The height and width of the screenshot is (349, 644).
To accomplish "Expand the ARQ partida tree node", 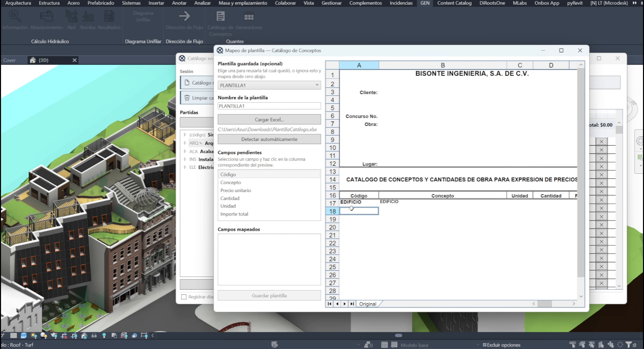I will point(185,143).
